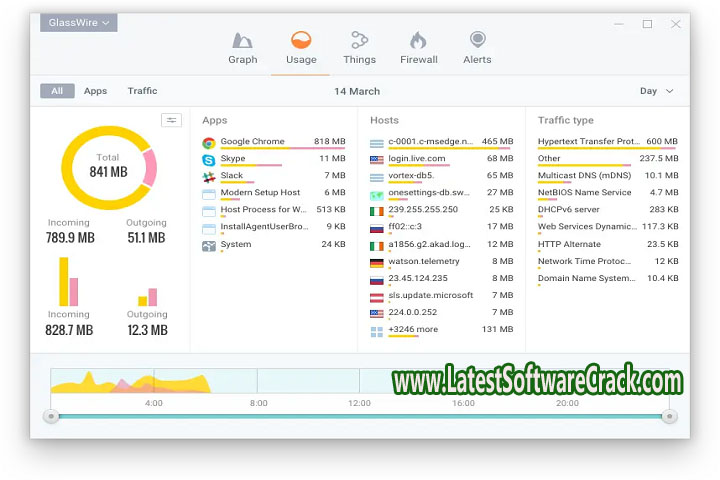Click the total usage donut chart
This screenshot has width=720, height=480.
coord(109,168)
